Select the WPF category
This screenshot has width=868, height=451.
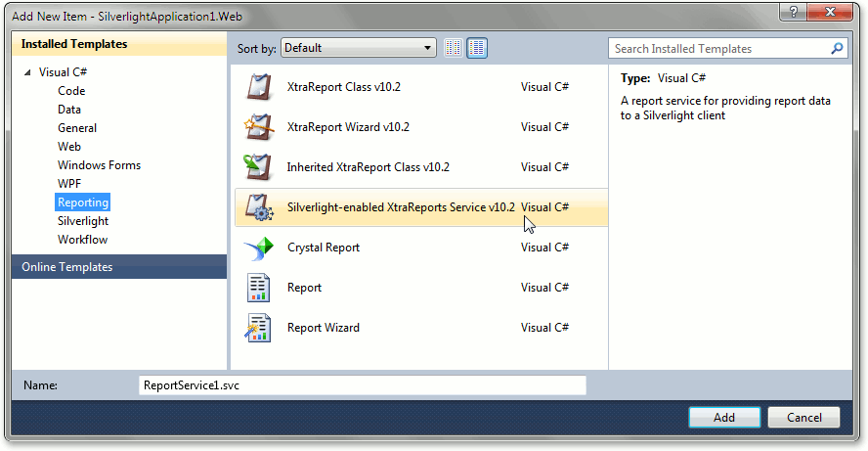pyautogui.click(x=69, y=184)
